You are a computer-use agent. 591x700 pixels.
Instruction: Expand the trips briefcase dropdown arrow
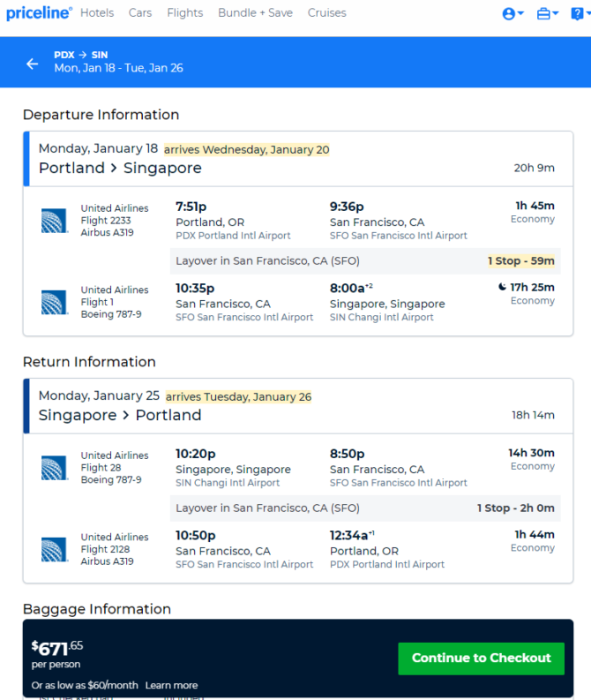(556, 13)
